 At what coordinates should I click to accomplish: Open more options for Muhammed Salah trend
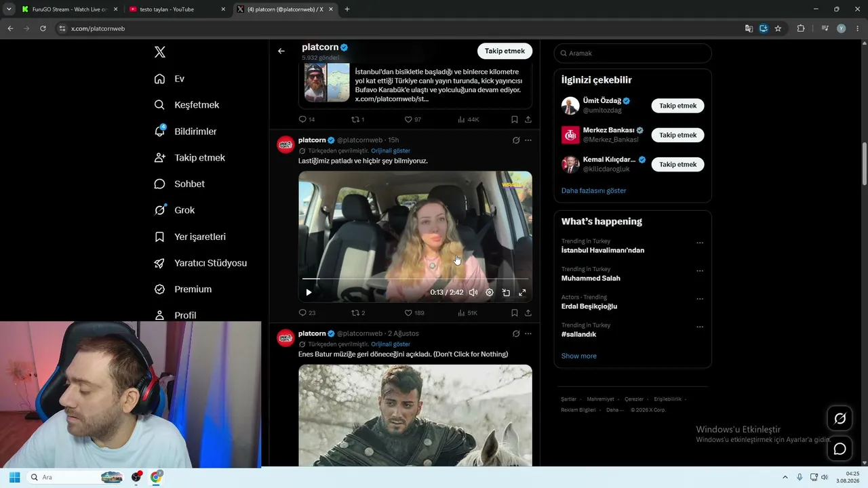click(x=700, y=270)
